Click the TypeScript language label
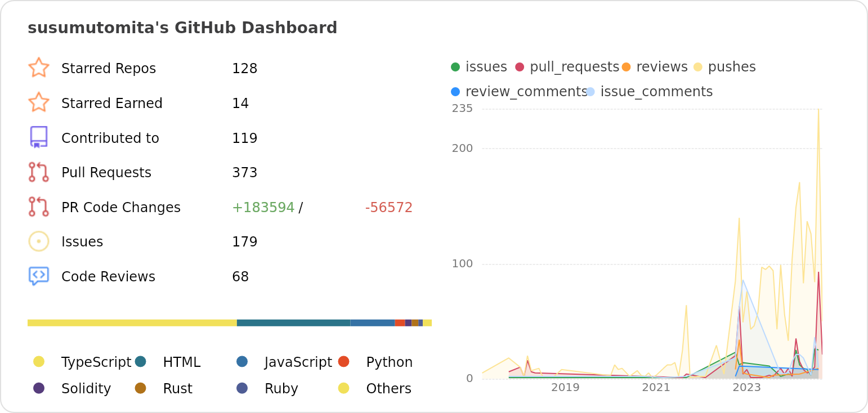Viewport: 868px width, 413px height. [x=96, y=362]
